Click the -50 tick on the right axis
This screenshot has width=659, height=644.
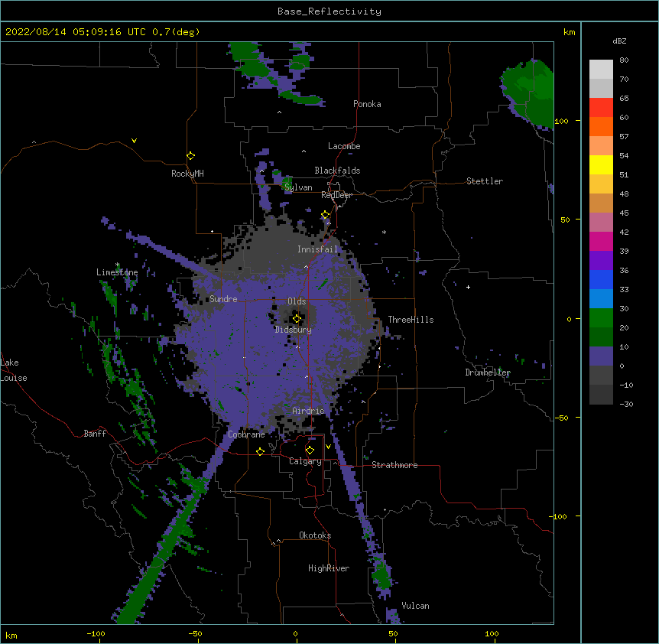(x=561, y=418)
